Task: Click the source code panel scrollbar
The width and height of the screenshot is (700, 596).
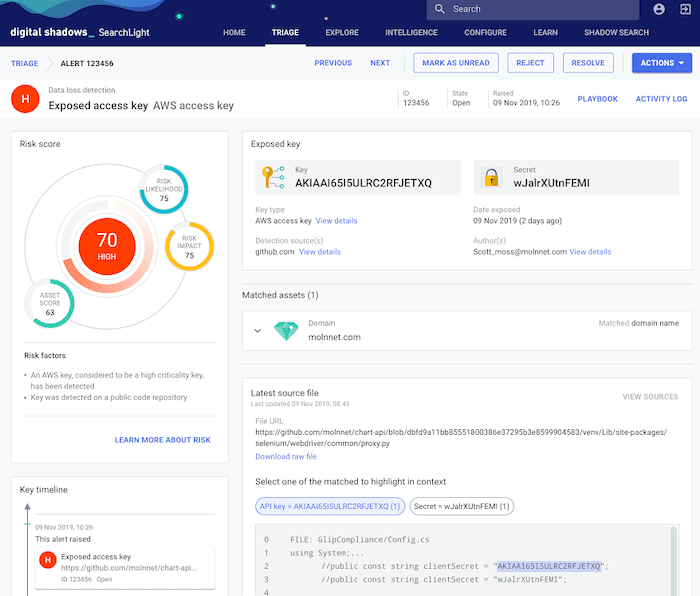Action: pos(673,560)
